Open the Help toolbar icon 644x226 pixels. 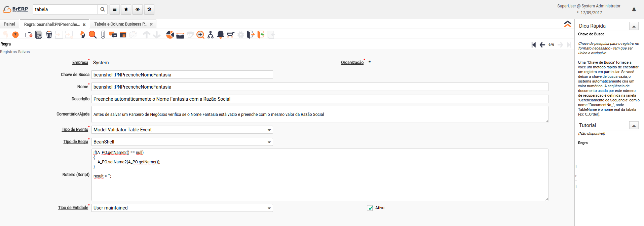(x=15, y=35)
